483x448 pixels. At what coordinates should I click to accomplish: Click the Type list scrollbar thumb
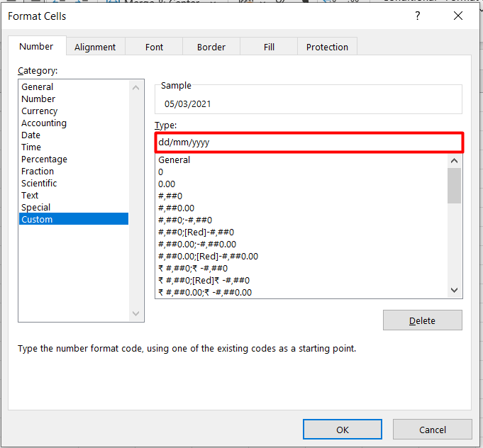point(454,186)
